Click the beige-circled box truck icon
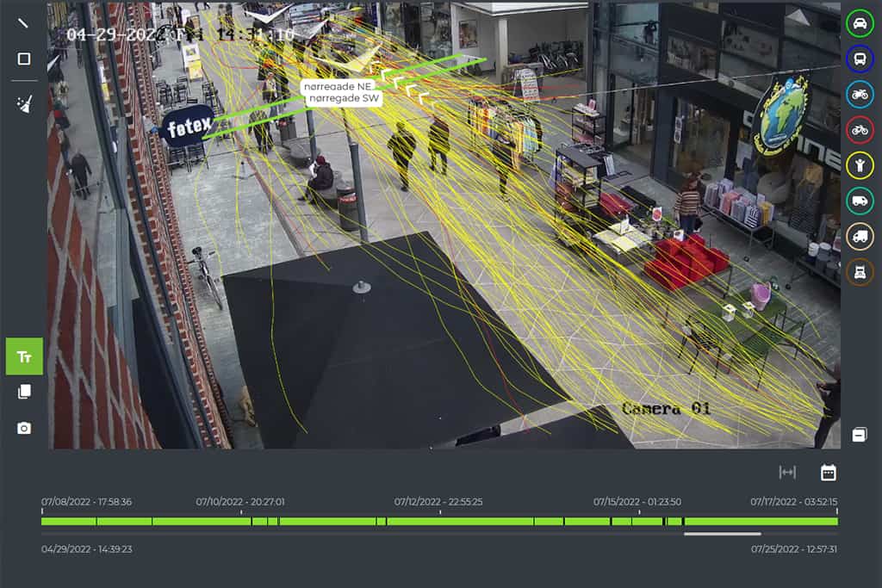The height and width of the screenshot is (588, 882). pyautogui.click(x=860, y=236)
